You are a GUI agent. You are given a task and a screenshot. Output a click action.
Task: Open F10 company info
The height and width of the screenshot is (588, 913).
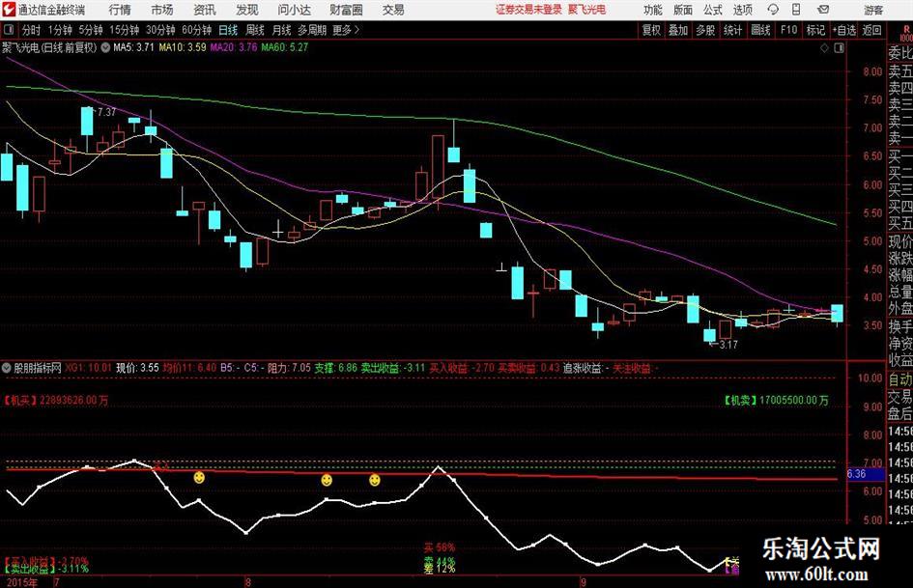point(788,30)
